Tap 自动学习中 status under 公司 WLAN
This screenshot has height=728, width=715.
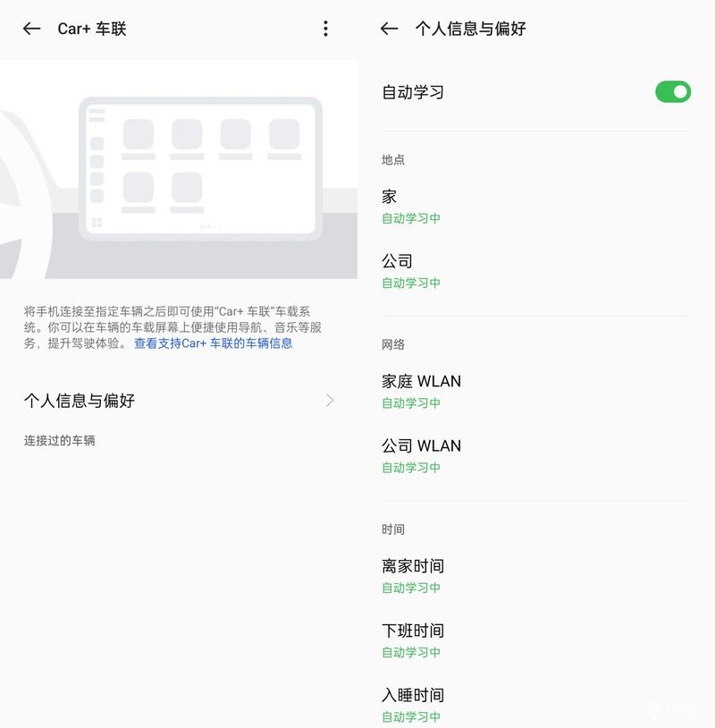click(411, 468)
